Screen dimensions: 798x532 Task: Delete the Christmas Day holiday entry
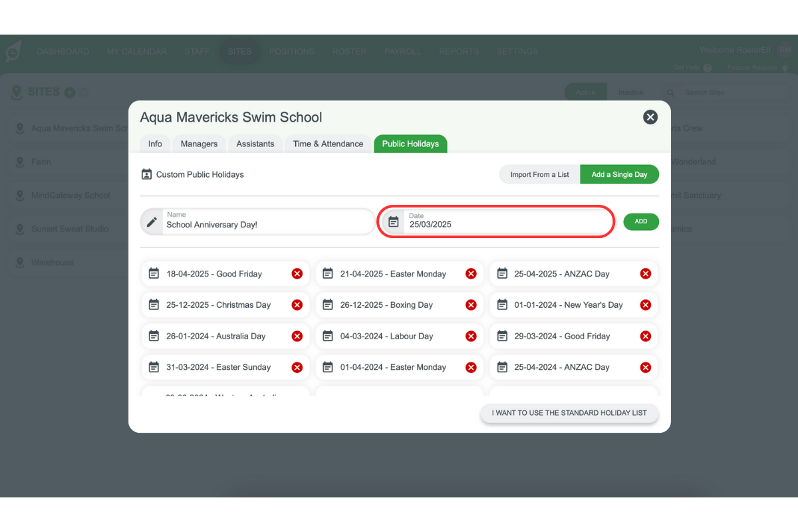pyautogui.click(x=297, y=305)
